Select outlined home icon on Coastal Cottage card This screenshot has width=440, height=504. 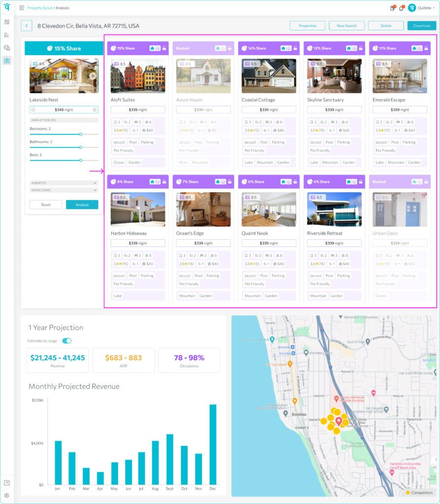[289, 48]
